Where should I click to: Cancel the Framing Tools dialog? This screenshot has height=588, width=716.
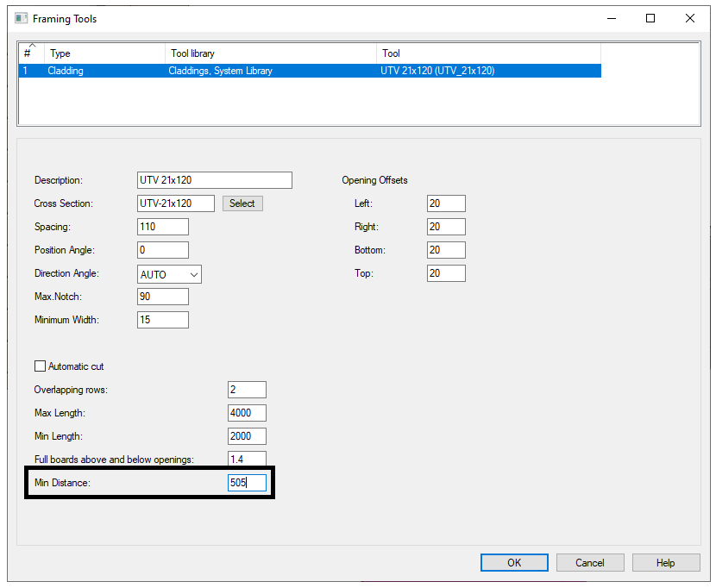pyautogui.click(x=590, y=562)
